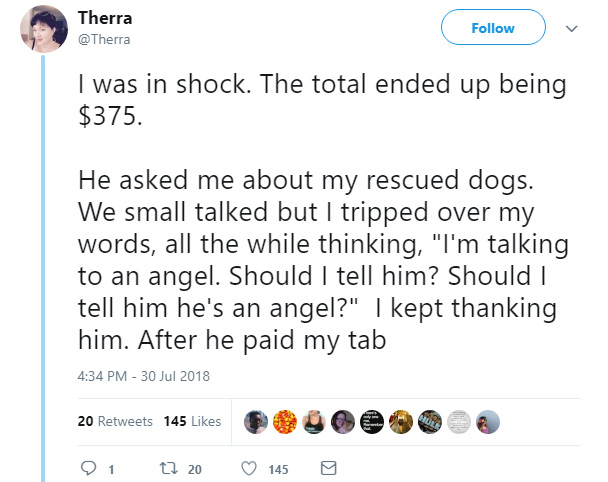The width and height of the screenshot is (608, 482).
Task: Open the candy corn patterned liker avatar
Action: [285, 422]
